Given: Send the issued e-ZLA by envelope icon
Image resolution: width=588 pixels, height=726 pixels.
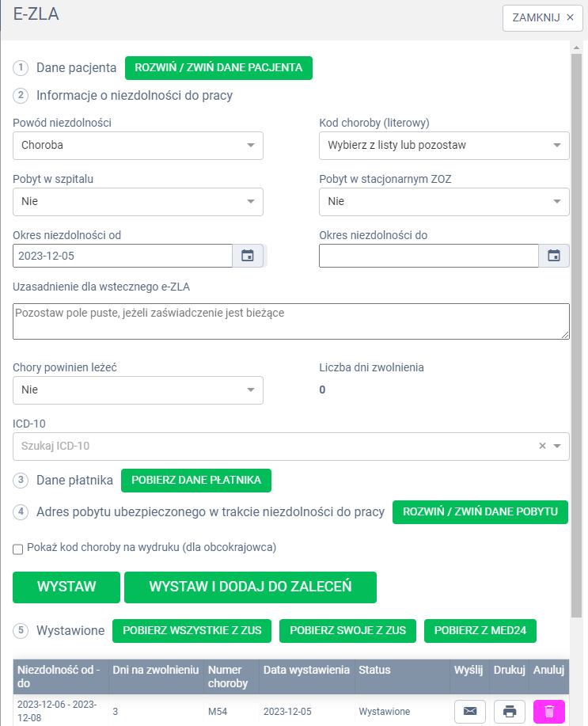Looking at the screenshot, I should tap(470, 712).
